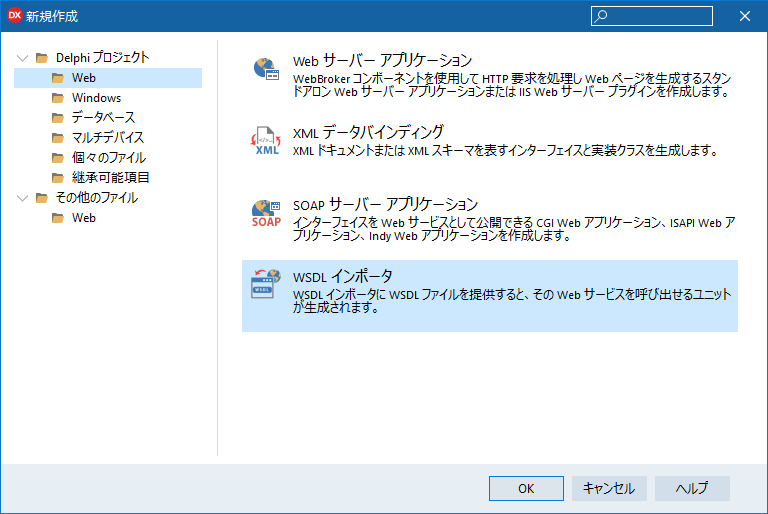This screenshot has height=514, width=768.
Task: Click the DX logo in title bar
Action: coord(15,16)
